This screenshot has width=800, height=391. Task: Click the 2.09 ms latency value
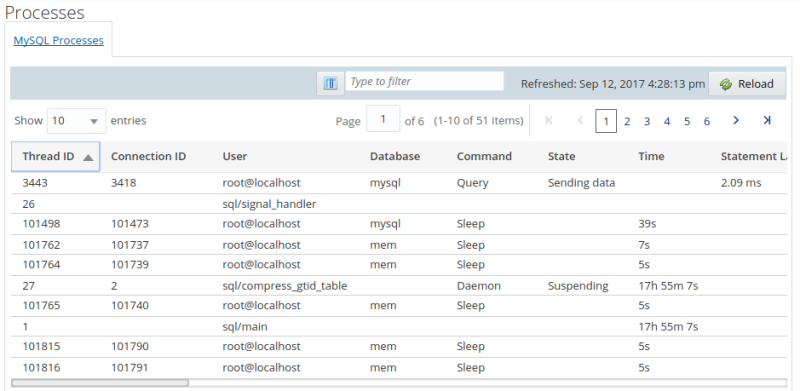click(x=741, y=183)
